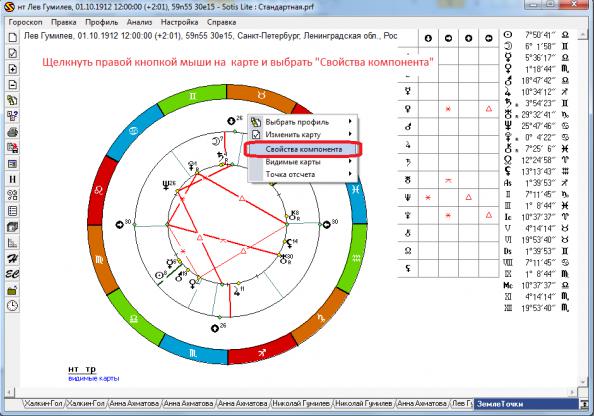Open the 'Настройка' menu
The height and width of the screenshot is (416, 594).
pos(179,22)
